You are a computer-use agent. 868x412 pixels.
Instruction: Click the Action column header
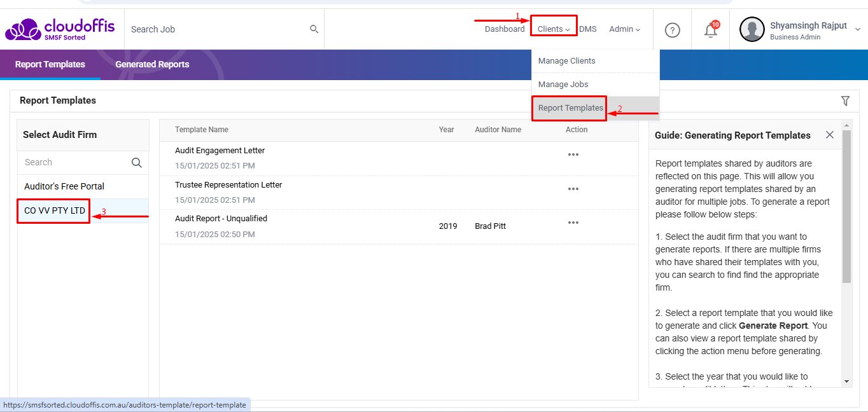tap(577, 130)
